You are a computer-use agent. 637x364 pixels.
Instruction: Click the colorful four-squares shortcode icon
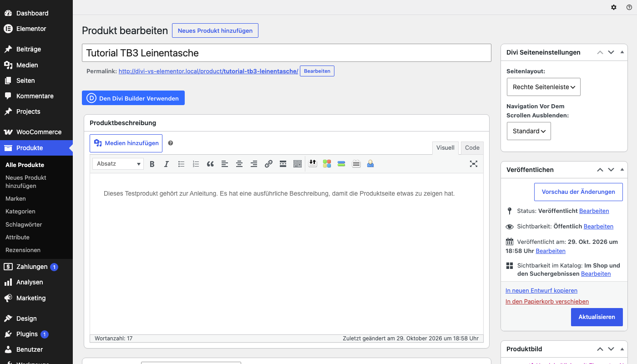pos(327,164)
